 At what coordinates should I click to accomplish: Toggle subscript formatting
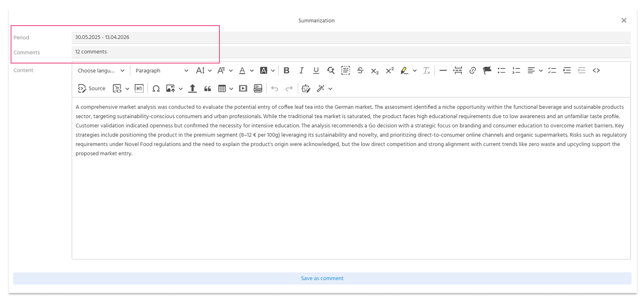pos(375,71)
